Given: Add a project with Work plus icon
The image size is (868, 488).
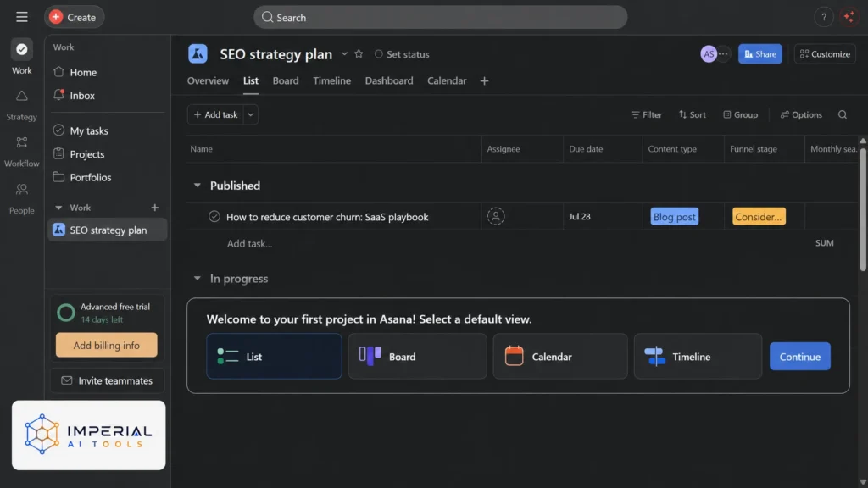Looking at the screenshot, I should (x=155, y=208).
